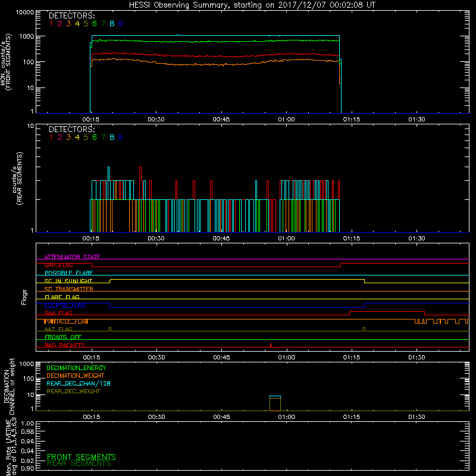Click the 00:45 tick under the front segments plot
The image size is (476, 476).
point(221,120)
